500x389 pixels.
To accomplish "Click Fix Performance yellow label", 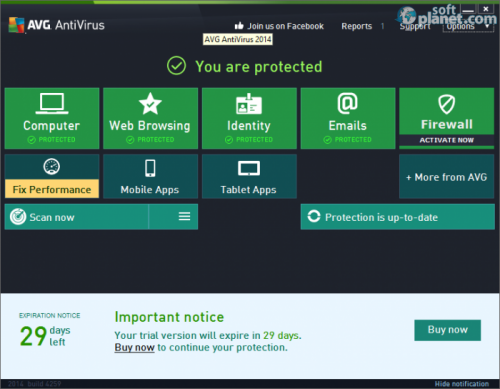I will pos(52,189).
